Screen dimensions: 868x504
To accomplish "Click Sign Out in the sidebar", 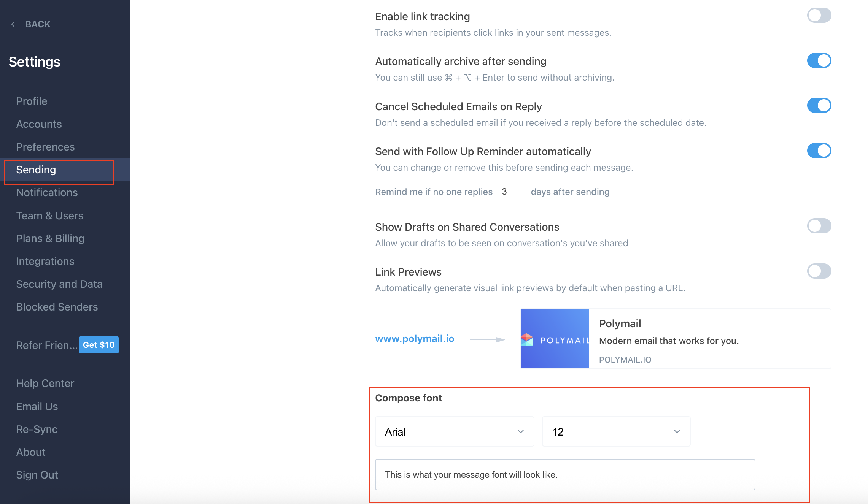I will click(x=37, y=475).
